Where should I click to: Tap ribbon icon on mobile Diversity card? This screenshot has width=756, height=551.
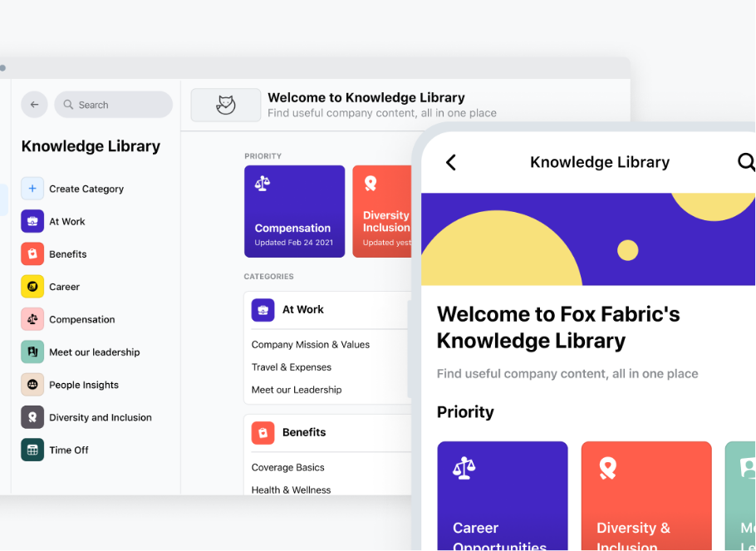click(607, 469)
